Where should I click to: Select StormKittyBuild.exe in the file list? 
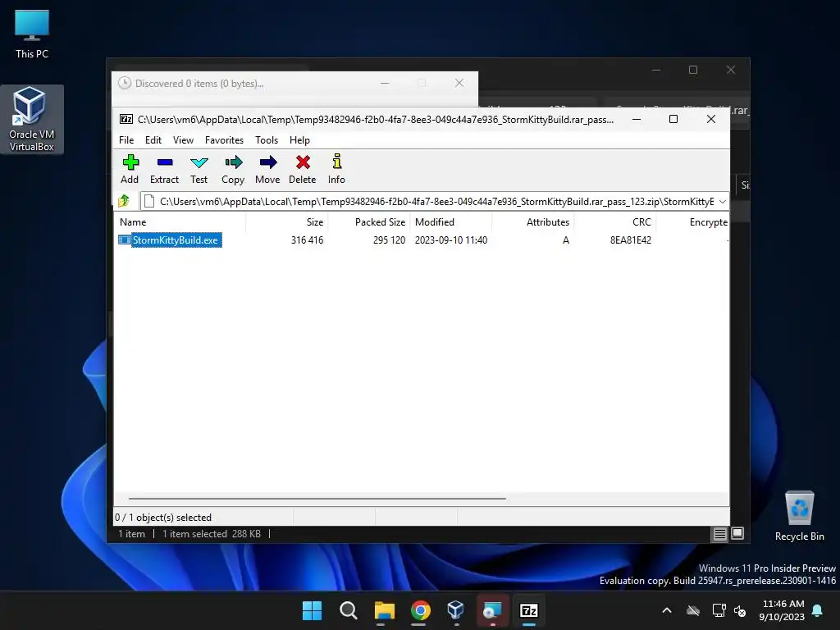176,240
